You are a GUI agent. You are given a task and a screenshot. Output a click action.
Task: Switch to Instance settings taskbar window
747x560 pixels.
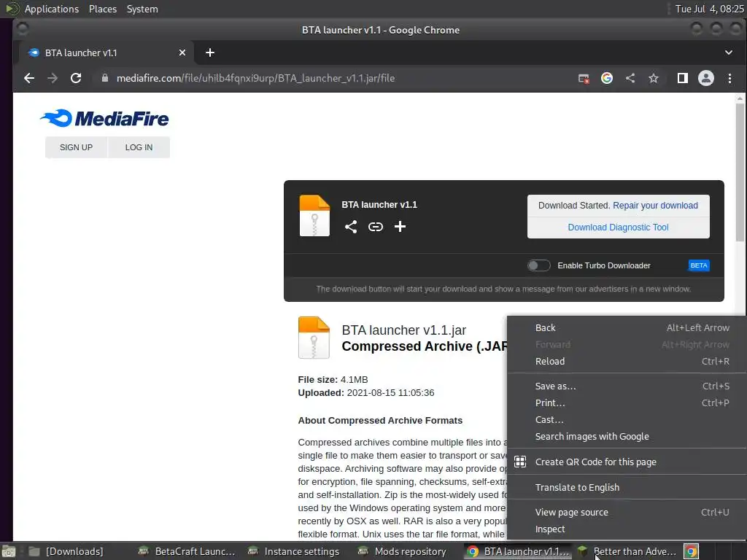294,551
